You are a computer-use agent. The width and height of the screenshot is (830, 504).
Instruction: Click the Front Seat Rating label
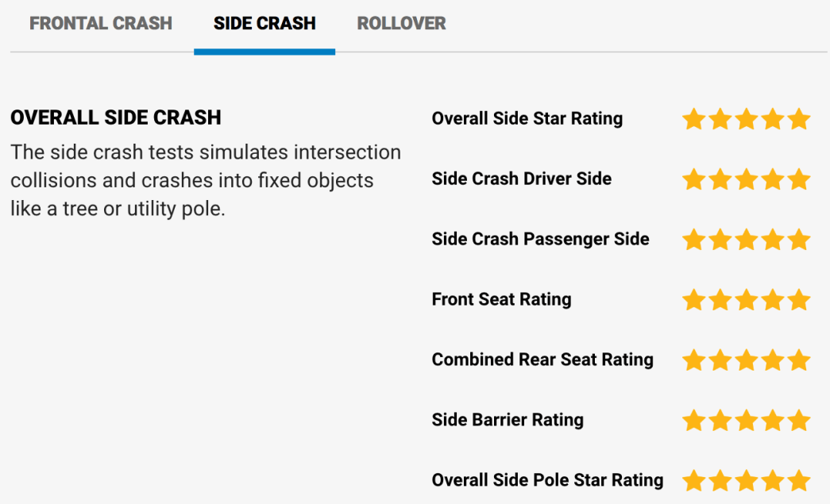(x=501, y=299)
